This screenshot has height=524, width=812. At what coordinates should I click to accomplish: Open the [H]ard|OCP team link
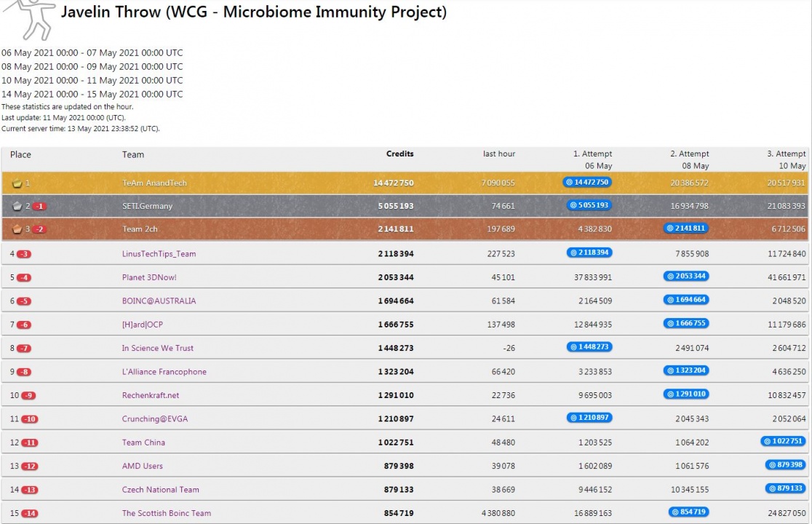click(x=143, y=325)
